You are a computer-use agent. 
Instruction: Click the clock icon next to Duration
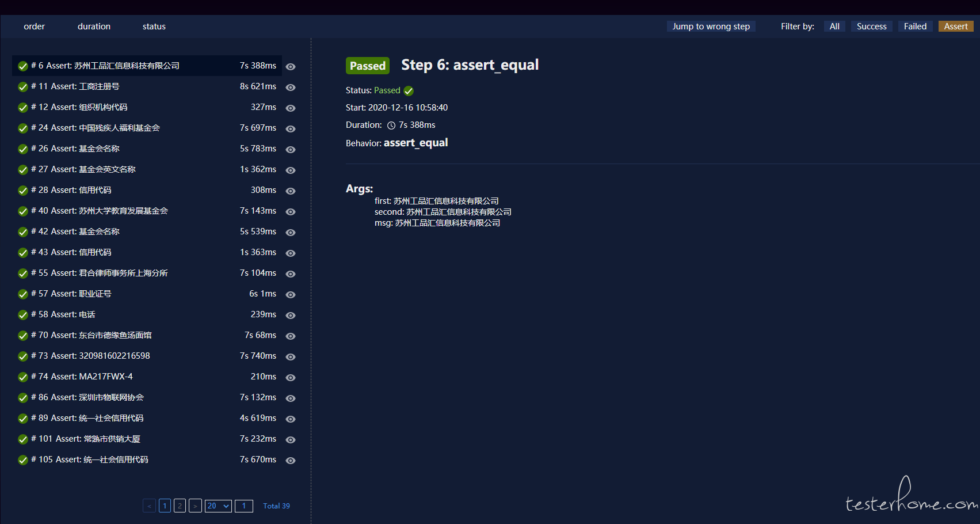click(x=391, y=126)
